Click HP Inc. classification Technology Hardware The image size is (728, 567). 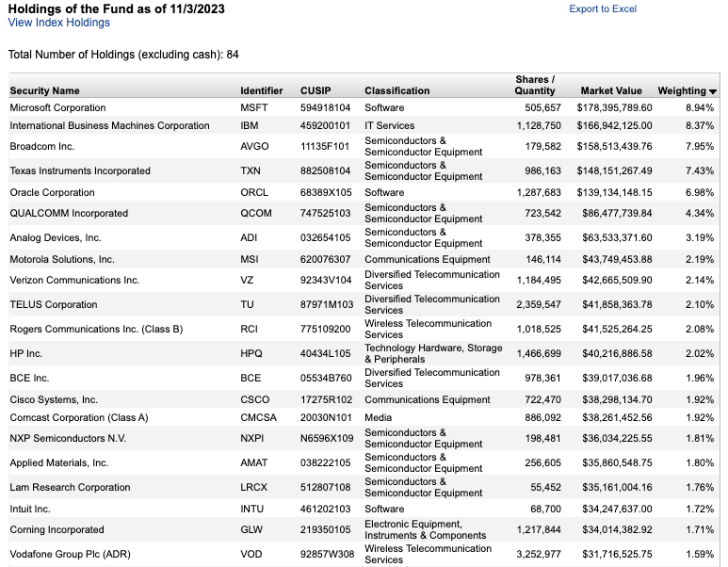pyautogui.click(x=433, y=354)
